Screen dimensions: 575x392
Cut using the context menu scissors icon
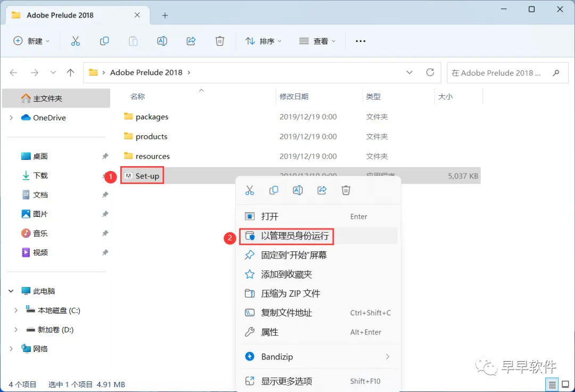click(x=250, y=190)
